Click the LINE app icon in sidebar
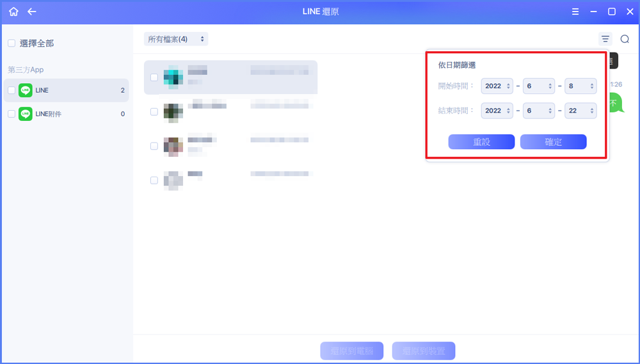This screenshot has height=364, width=640. 26,90
